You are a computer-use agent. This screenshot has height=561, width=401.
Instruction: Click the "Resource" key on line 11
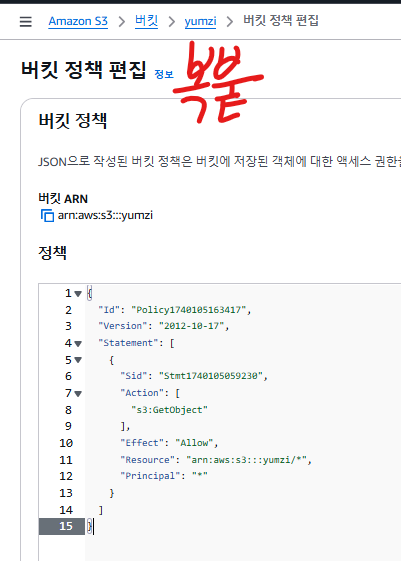pyautogui.click(x=147, y=460)
